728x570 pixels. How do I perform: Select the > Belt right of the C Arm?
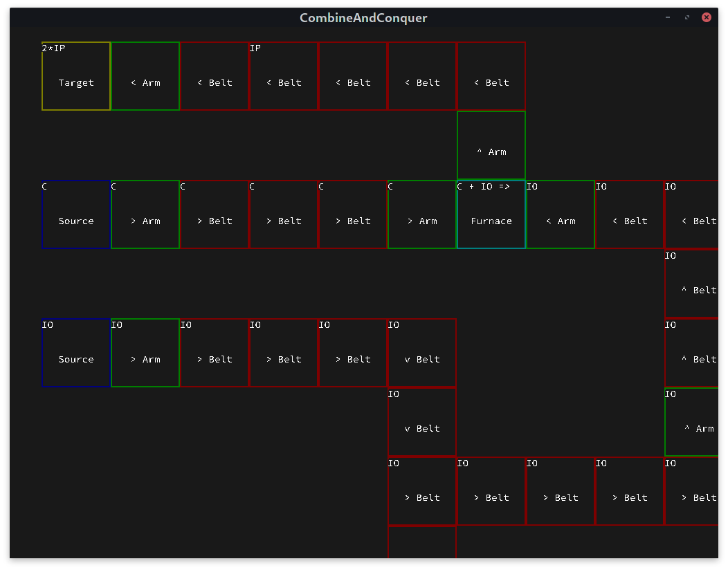coord(215,214)
